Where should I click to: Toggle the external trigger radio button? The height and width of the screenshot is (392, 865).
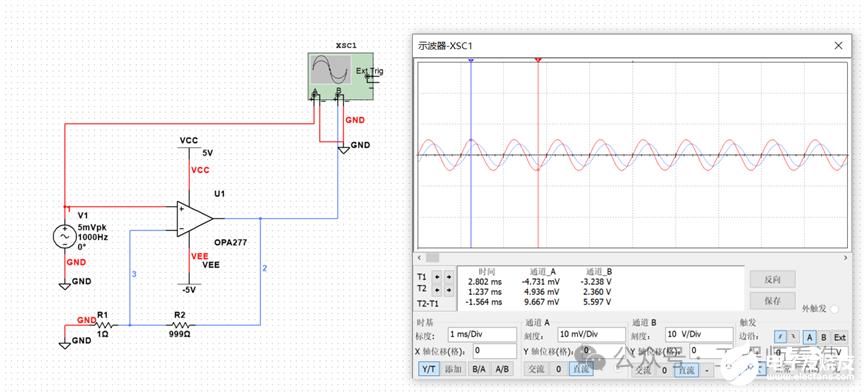click(x=833, y=309)
